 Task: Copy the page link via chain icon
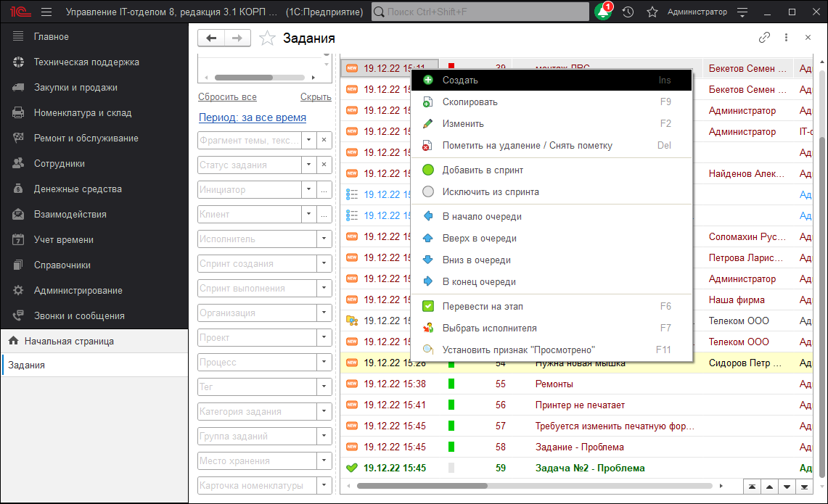(x=764, y=38)
